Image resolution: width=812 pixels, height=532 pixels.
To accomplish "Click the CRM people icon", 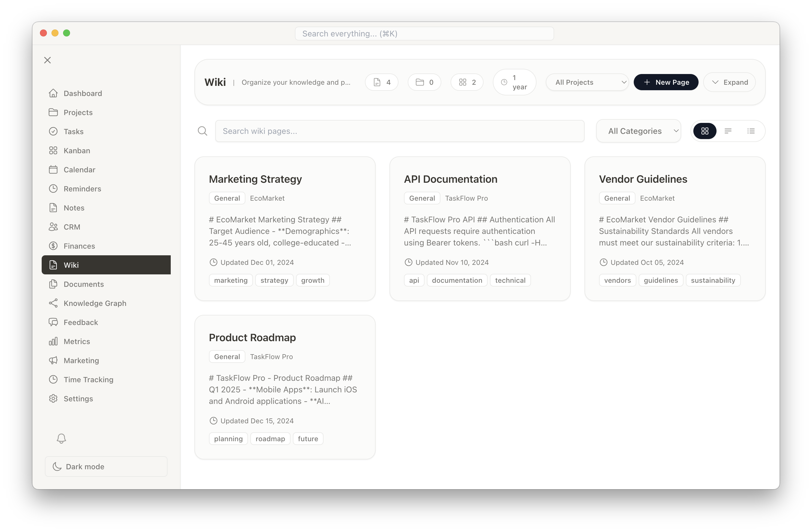I will point(53,227).
